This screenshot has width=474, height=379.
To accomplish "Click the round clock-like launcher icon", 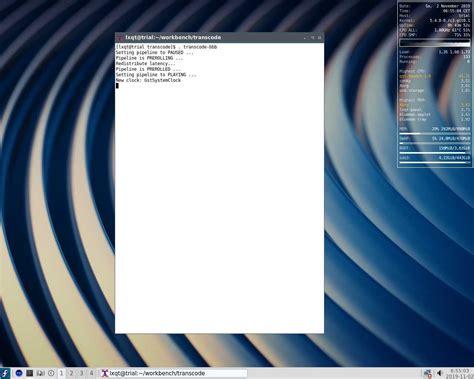I will point(51,373).
